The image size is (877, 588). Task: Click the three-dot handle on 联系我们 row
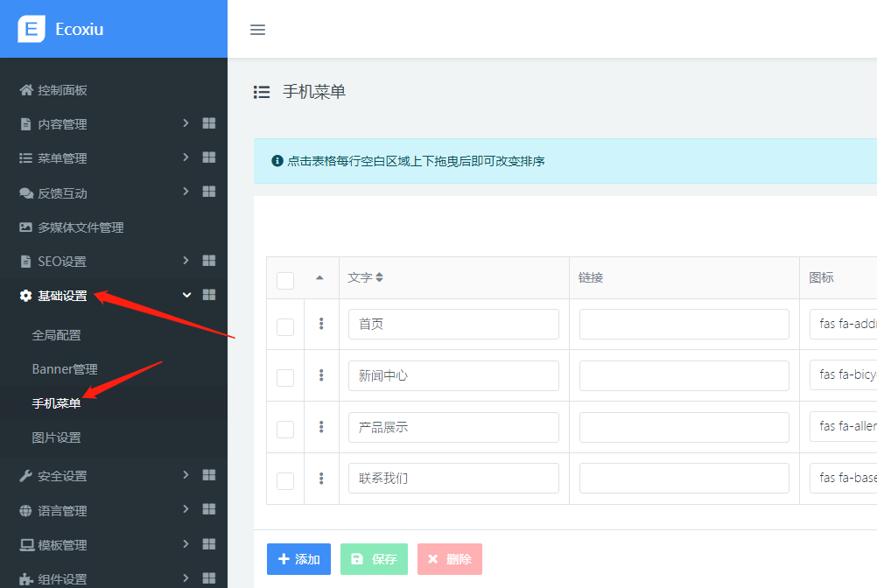[321, 479]
